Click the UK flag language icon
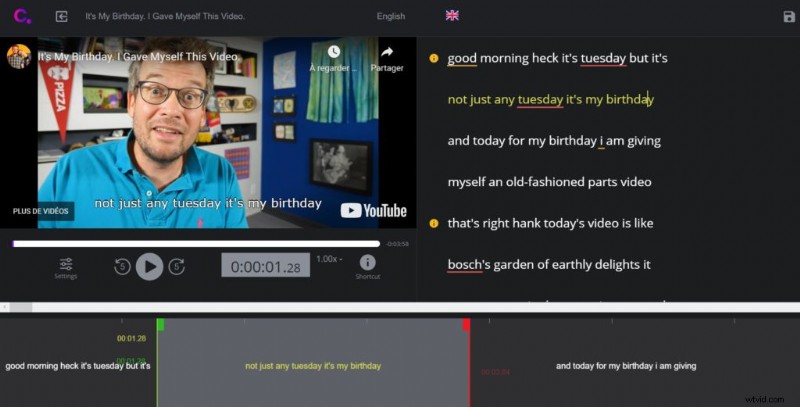 [x=452, y=15]
